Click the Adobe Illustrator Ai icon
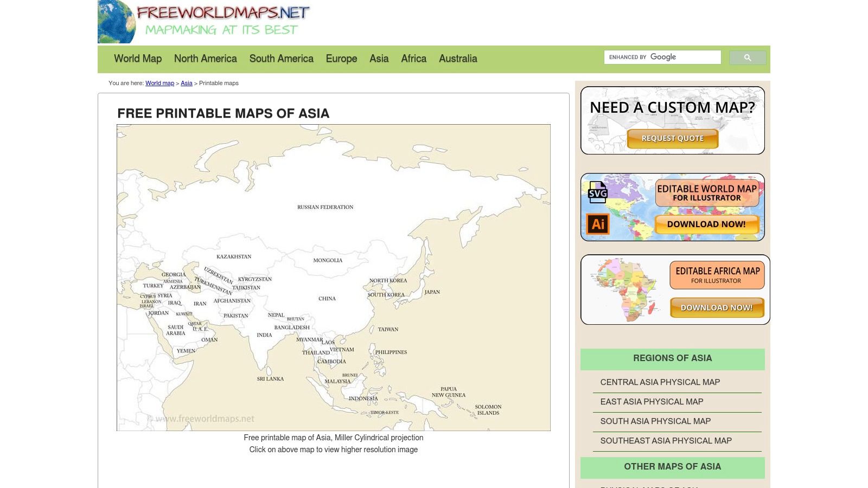The image size is (868, 488). pyautogui.click(x=597, y=223)
